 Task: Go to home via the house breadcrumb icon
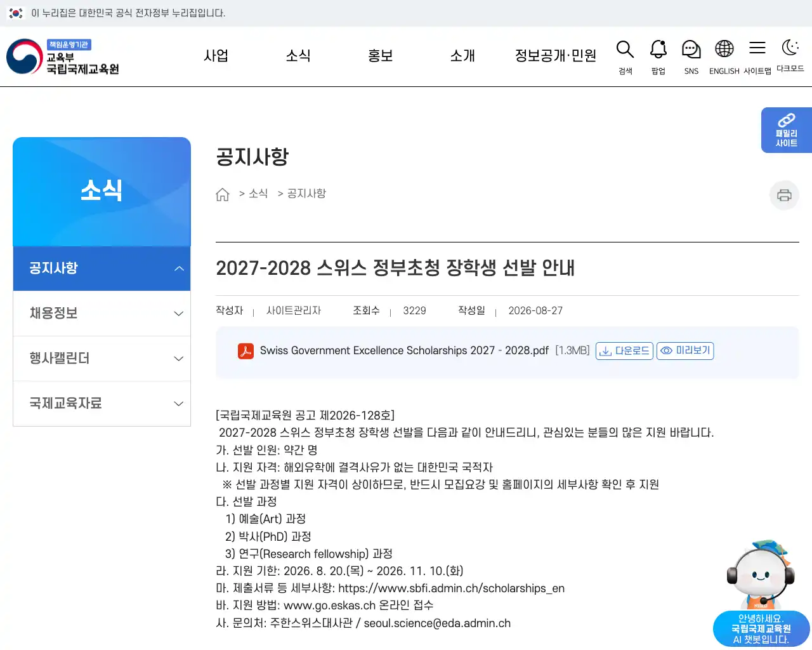pos(222,194)
